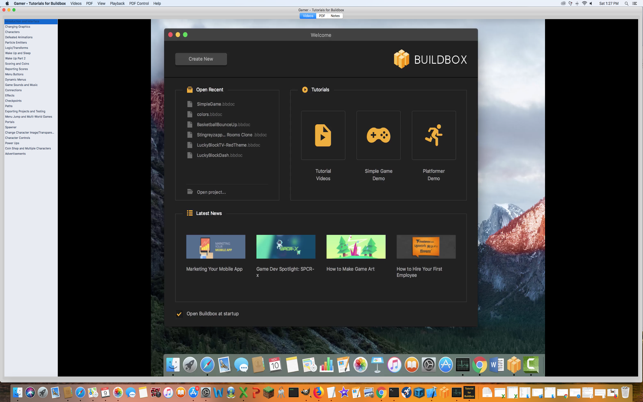The height and width of the screenshot is (402, 643).
Task: Switch to the Notes tab
Action: point(335,16)
